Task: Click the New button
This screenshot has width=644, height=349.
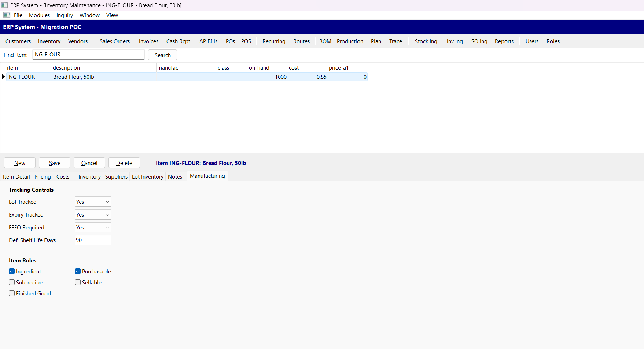Action: click(x=20, y=163)
